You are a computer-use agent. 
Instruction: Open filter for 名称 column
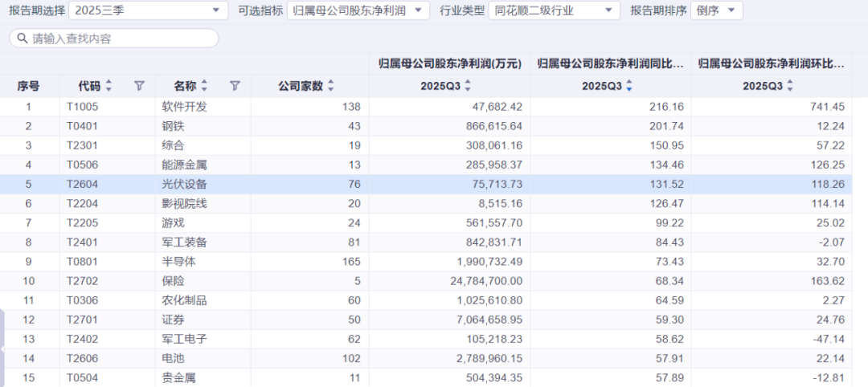[235, 86]
